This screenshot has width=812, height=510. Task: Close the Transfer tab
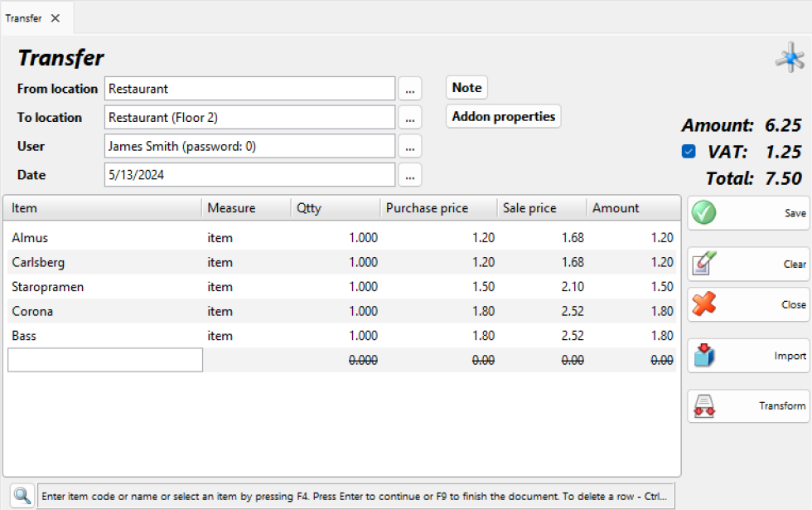pyautogui.click(x=56, y=18)
